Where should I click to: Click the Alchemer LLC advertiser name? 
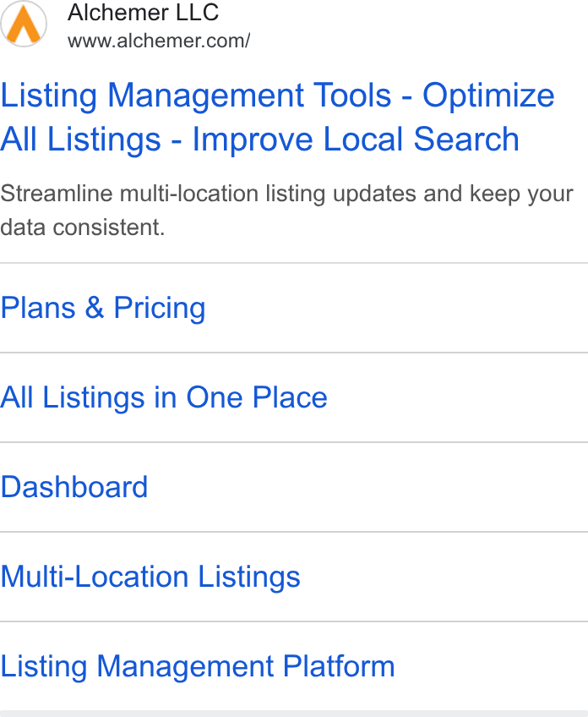click(144, 13)
